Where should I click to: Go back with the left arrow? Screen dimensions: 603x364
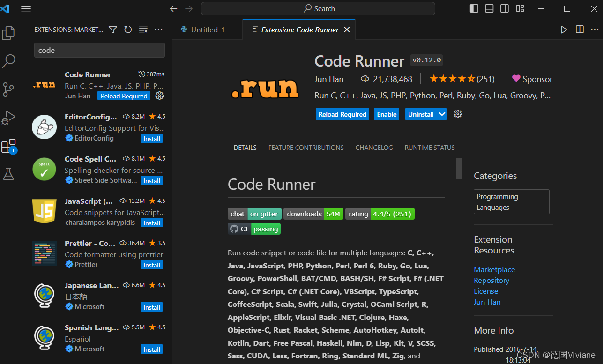(x=173, y=8)
